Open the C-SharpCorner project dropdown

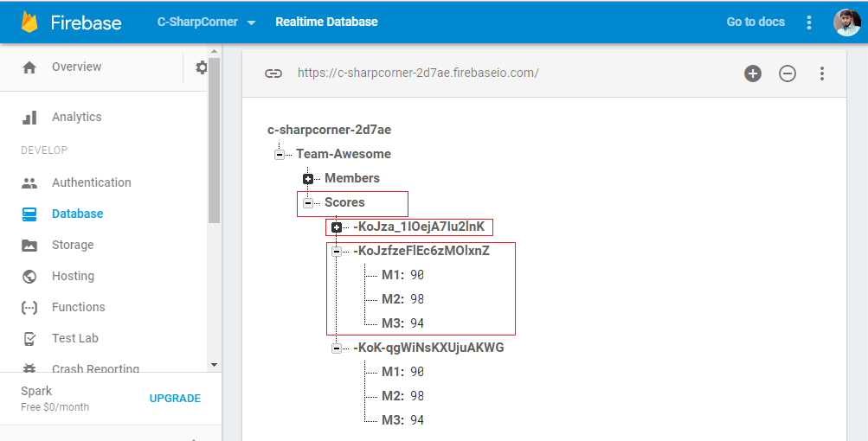pos(207,22)
